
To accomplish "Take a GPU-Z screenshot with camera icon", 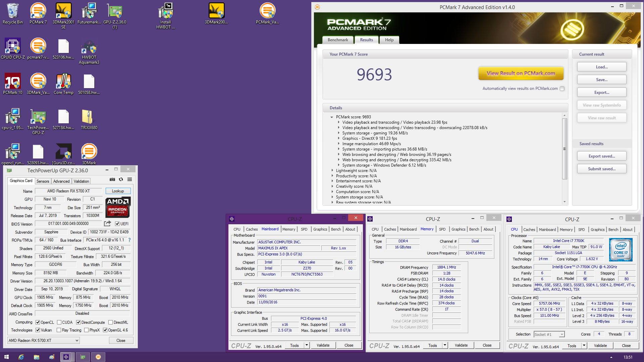I will click(x=112, y=180).
